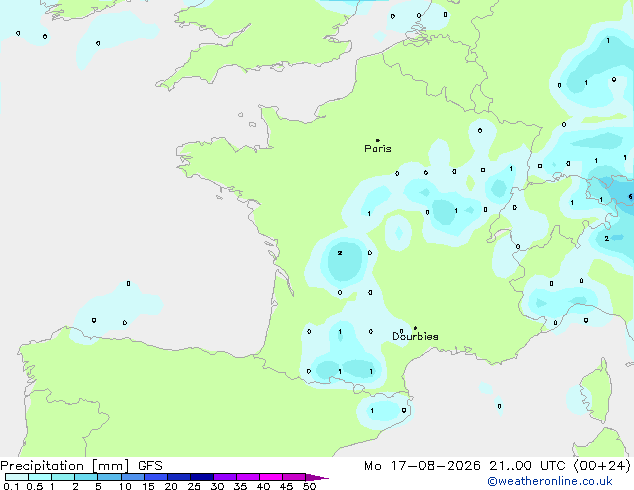Viewport: 634px width, 490px height.
Task: Select the 5–10 mm legend color swatch
Action: [109, 477]
